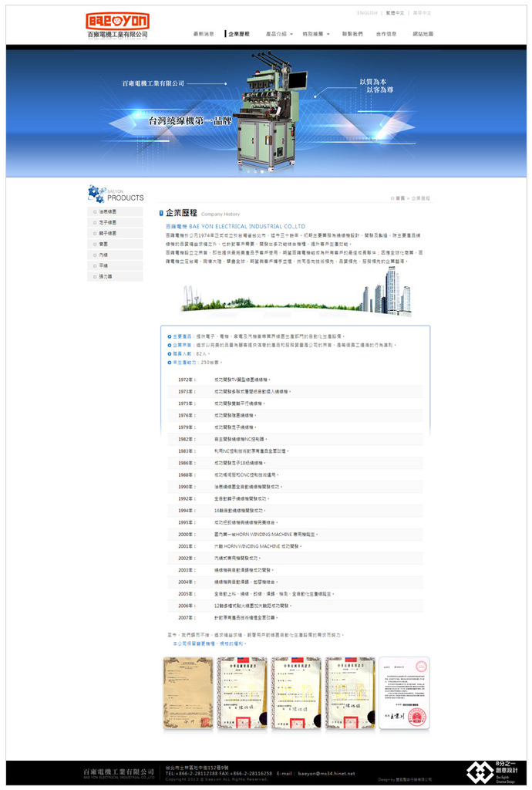
Task: Click the 8分之一創意設計 designer logo
Action: [492, 772]
